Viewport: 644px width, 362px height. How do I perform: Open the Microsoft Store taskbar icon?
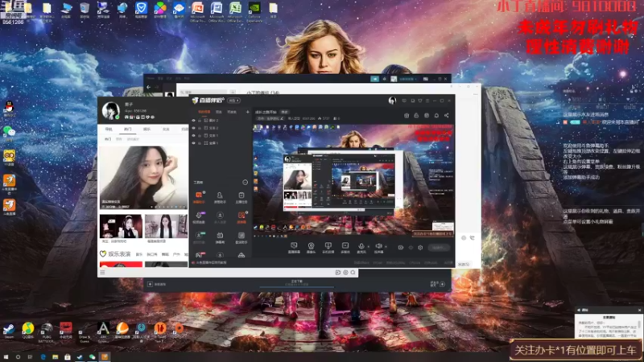[68, 357]
